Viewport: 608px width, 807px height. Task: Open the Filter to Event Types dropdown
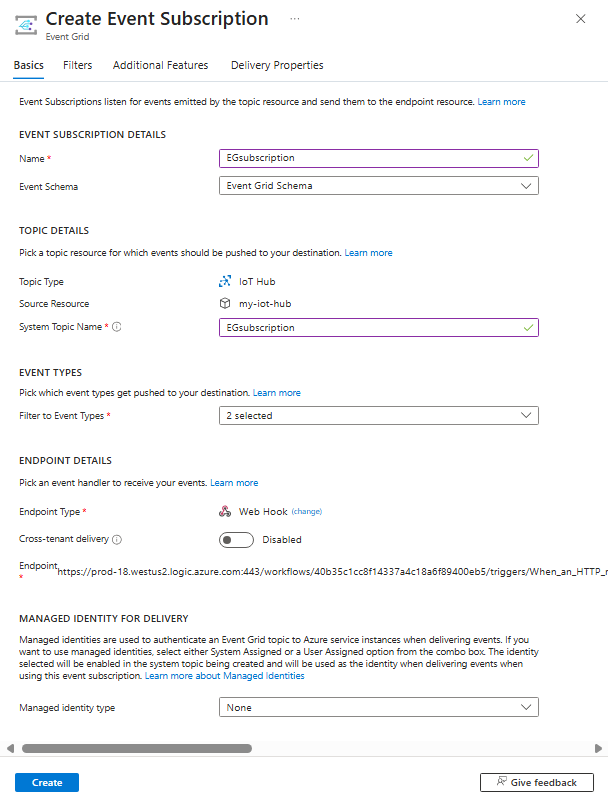pos(378,416)
